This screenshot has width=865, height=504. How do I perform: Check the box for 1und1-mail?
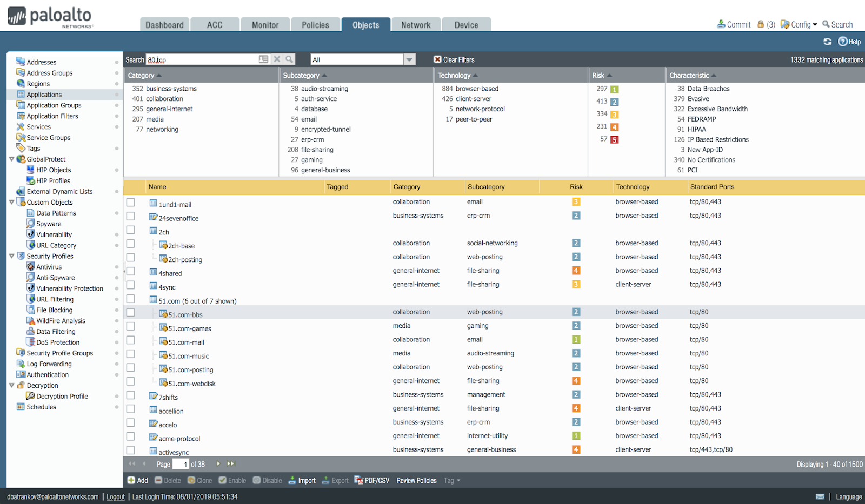point(131,203)
